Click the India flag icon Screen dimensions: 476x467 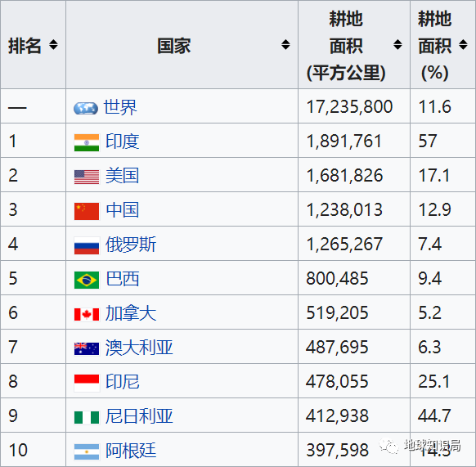87,142
